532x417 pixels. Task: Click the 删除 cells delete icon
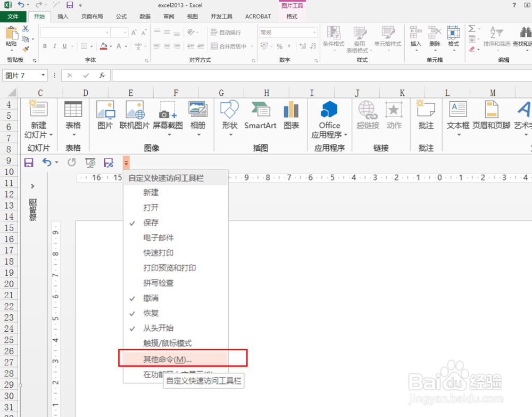435,33
